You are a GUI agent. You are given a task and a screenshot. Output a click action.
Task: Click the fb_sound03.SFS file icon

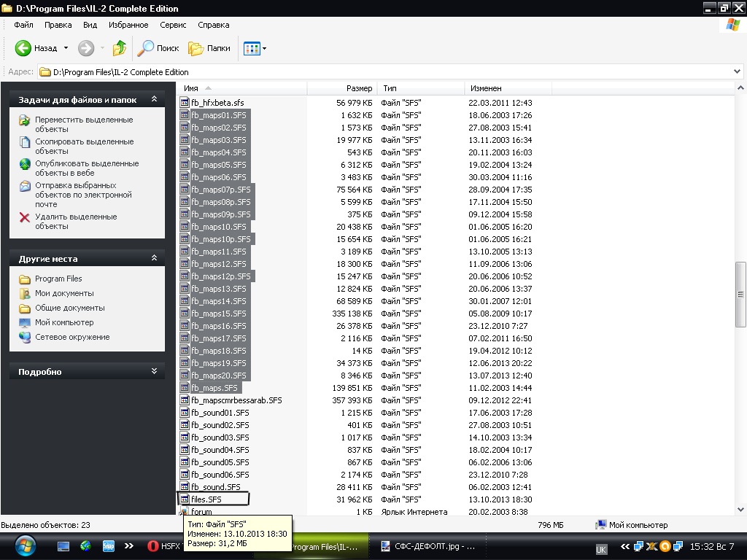pos(185,437)
